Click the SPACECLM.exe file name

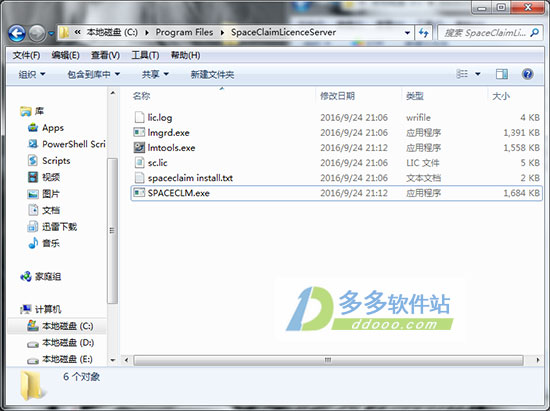[x=179, y=193]
